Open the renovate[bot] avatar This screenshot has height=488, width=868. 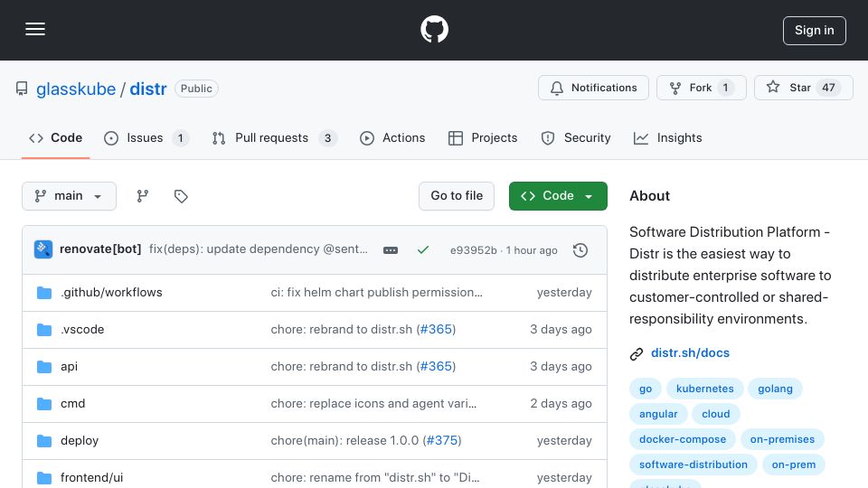pos(43,249)
